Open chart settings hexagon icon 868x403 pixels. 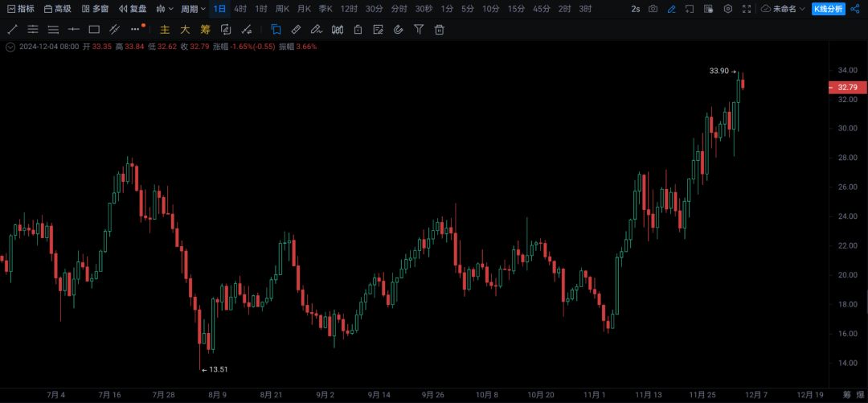(x=728, y=9)
